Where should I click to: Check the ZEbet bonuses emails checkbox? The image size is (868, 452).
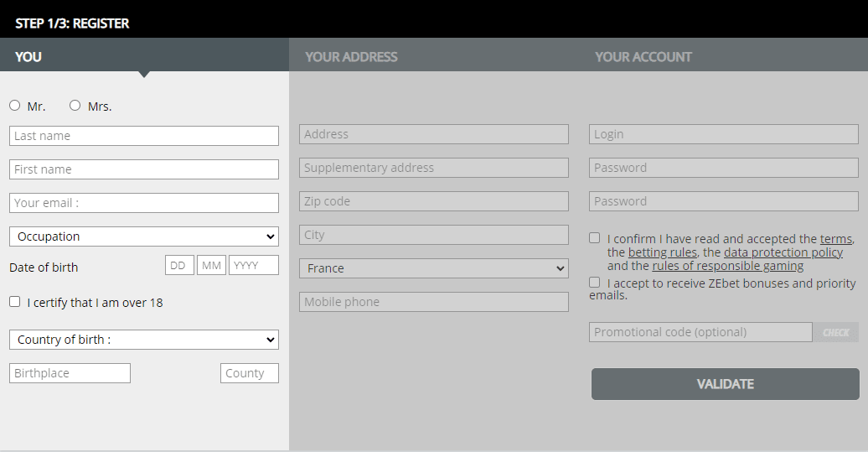[x=595, y=283]
